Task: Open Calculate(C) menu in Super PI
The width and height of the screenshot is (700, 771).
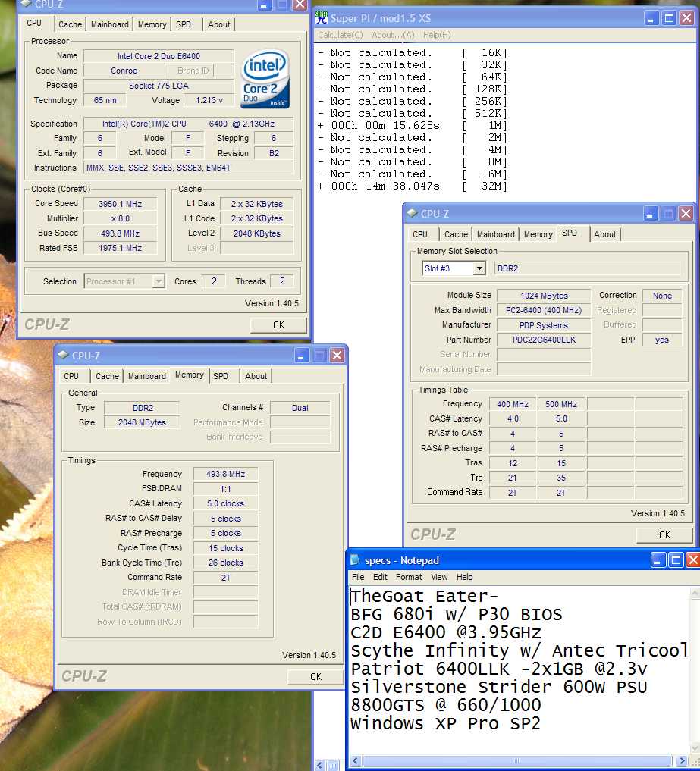Action: [x=341, y=35]
